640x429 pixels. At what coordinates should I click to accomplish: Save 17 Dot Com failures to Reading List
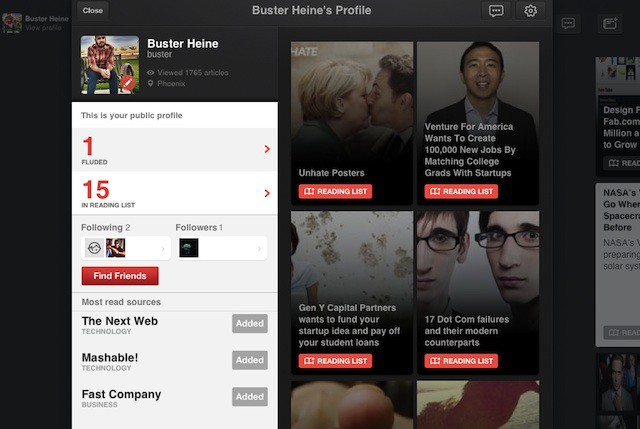pyautogui.click(x=460, y=361)
